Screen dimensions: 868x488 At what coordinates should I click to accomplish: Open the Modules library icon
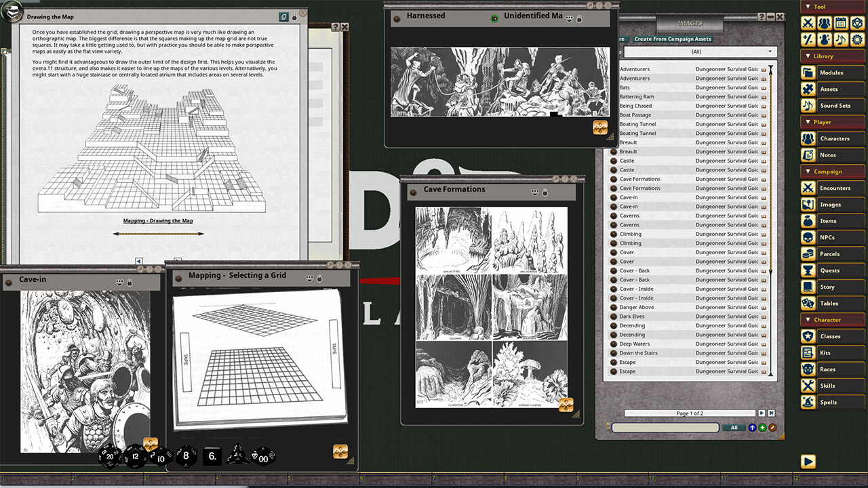pos(808,73)
